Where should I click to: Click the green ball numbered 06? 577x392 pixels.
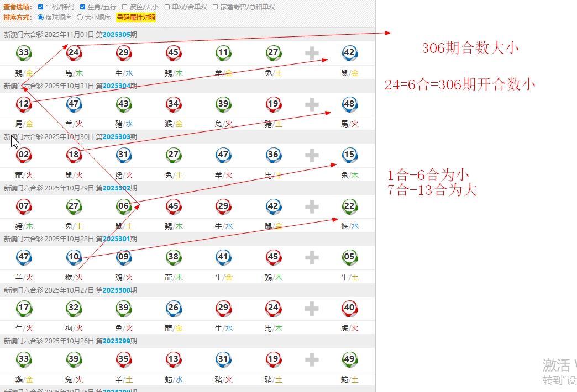point(123,206)
